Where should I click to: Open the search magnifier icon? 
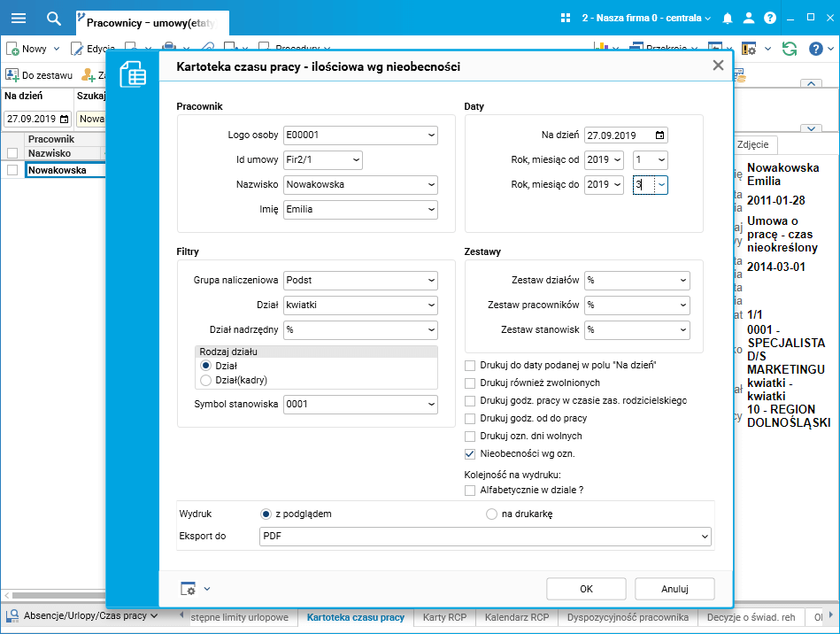54,19
